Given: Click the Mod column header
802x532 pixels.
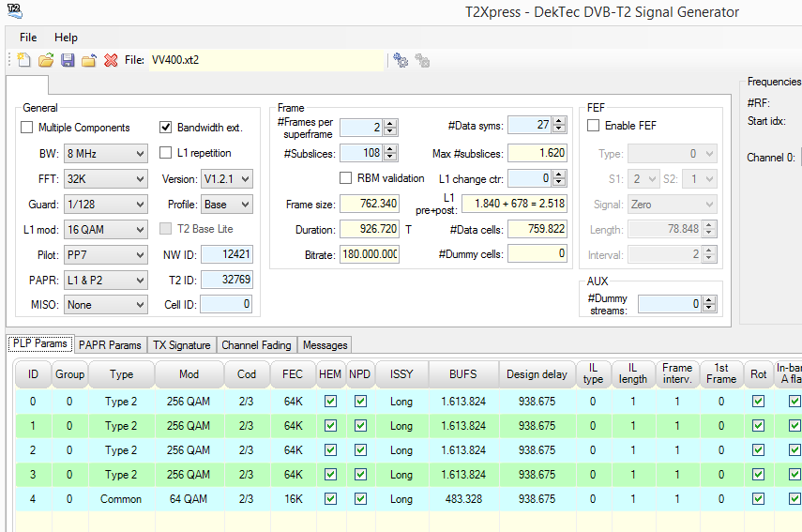Looking at the screenshot, I should pos(189,374).
